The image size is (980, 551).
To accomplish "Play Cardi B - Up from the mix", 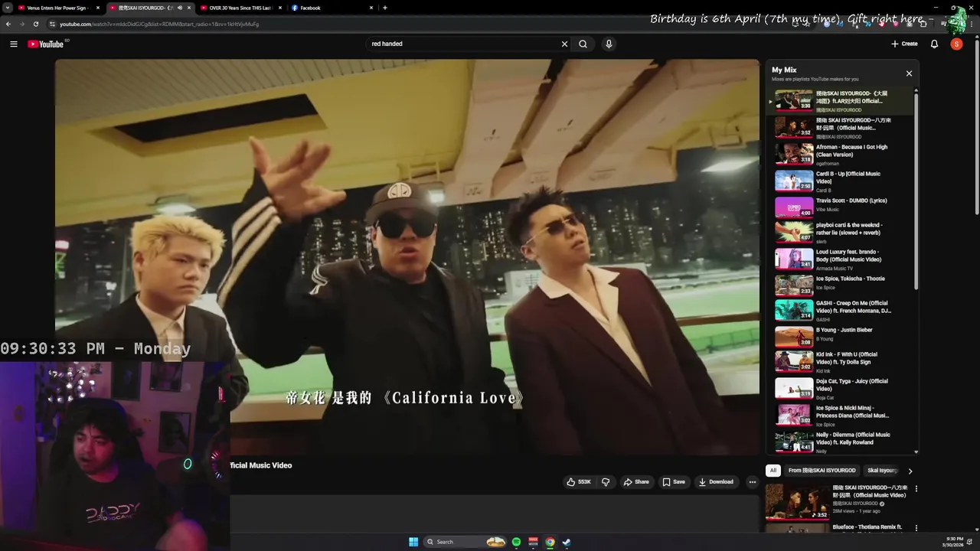I will pyautogui.click(x=841, y=181).
